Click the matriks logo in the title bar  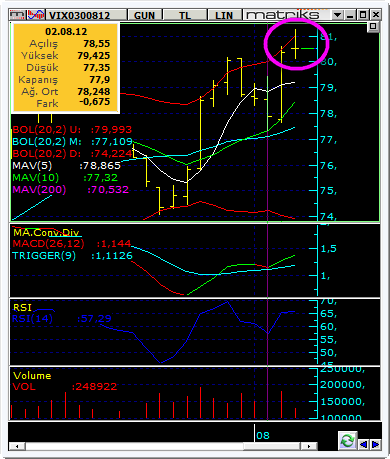(283, 15)
